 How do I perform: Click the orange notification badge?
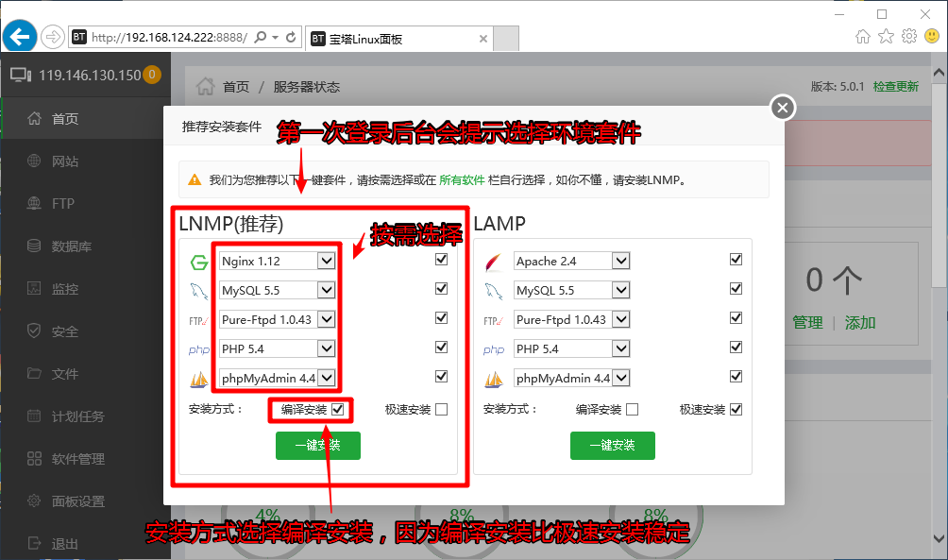152,75
